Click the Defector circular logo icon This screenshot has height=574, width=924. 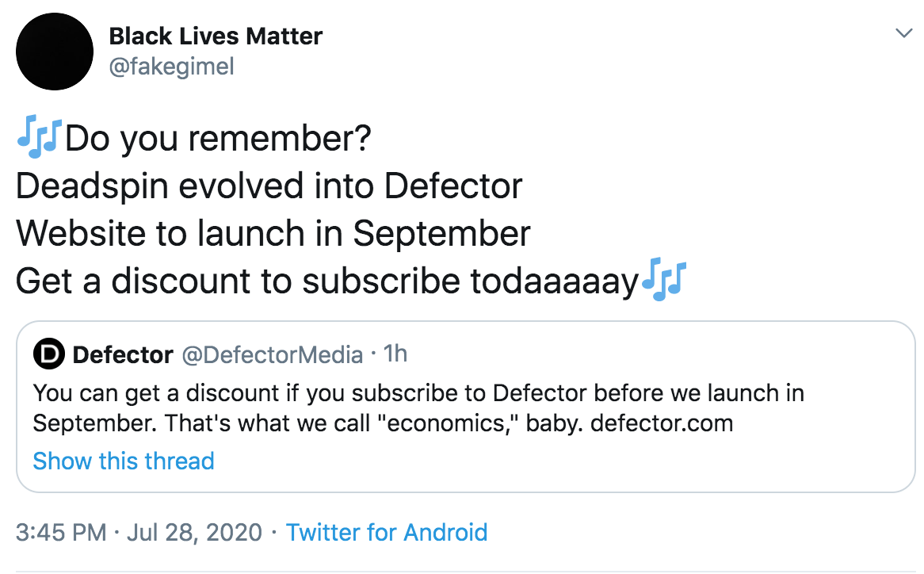[48, 354]
